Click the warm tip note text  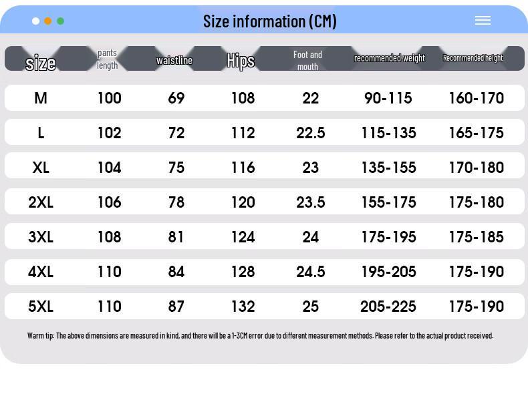(260, 336)
